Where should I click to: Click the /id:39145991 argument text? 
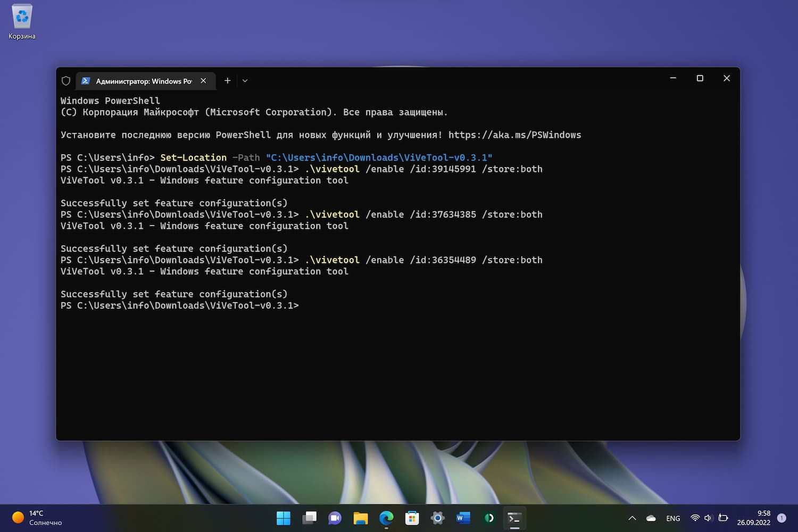click(443, 169)
